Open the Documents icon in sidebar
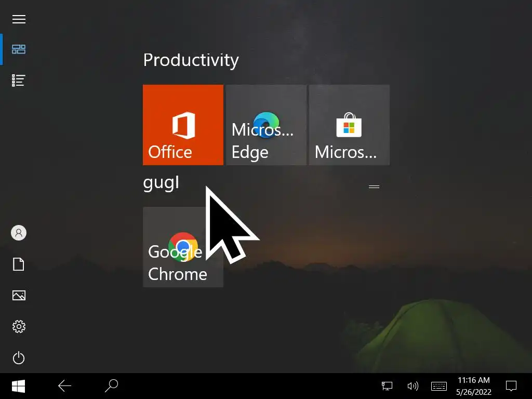 point(19,264)
